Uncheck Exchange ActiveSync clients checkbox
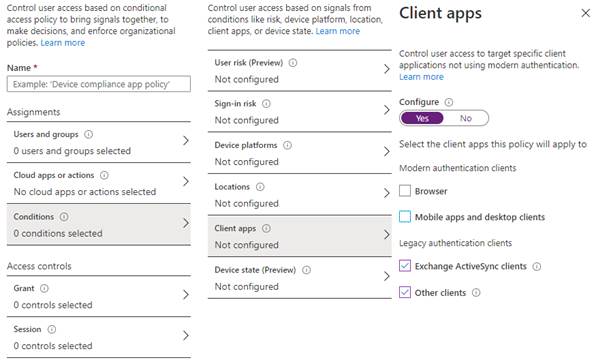 (405, 266)
